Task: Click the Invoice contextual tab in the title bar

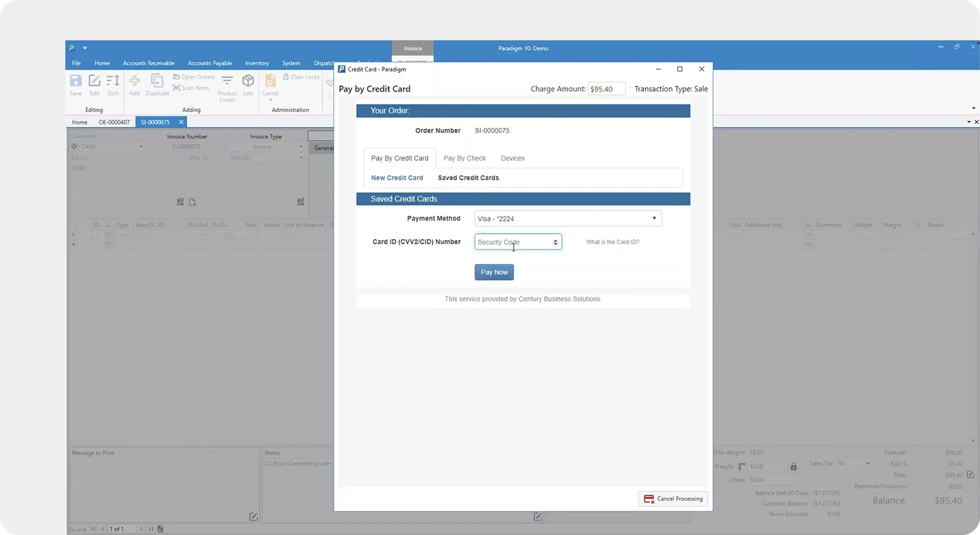Action: pyautogui.click(x=413, y=48)
